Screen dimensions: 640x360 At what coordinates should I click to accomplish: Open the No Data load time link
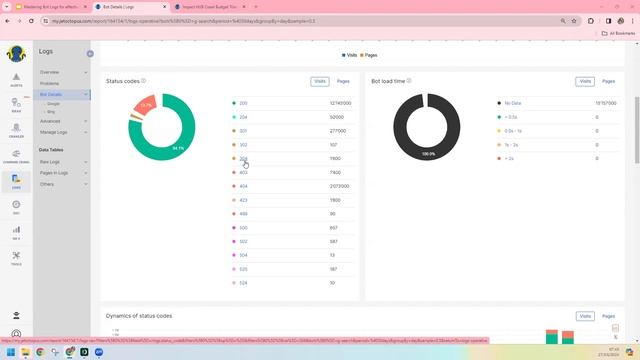tap(513, 103)
